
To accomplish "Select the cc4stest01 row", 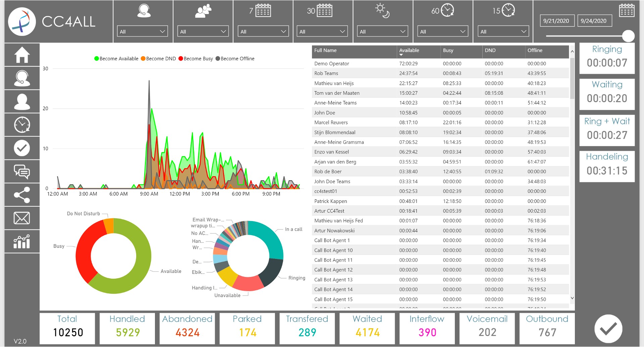I will click(440, 191).
